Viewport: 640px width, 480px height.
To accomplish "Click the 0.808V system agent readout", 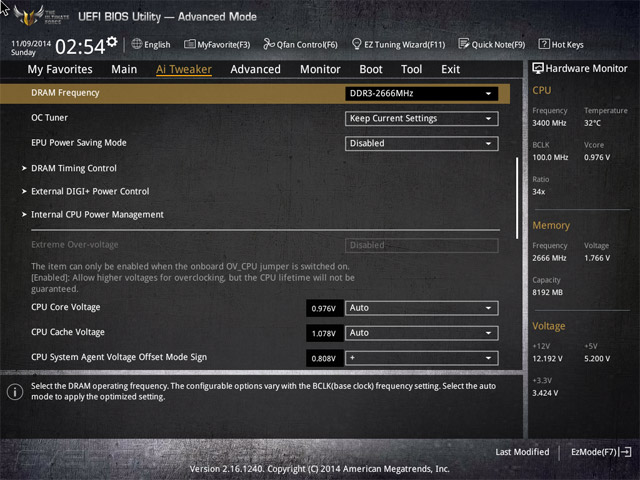I will click(x=324, y=358).
